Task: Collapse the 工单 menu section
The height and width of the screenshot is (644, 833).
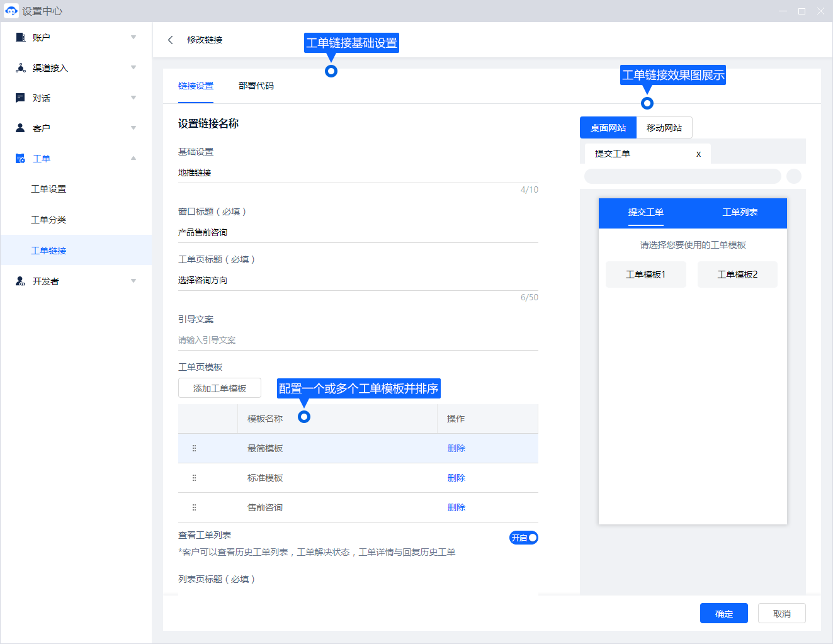Action: (133, 158)
